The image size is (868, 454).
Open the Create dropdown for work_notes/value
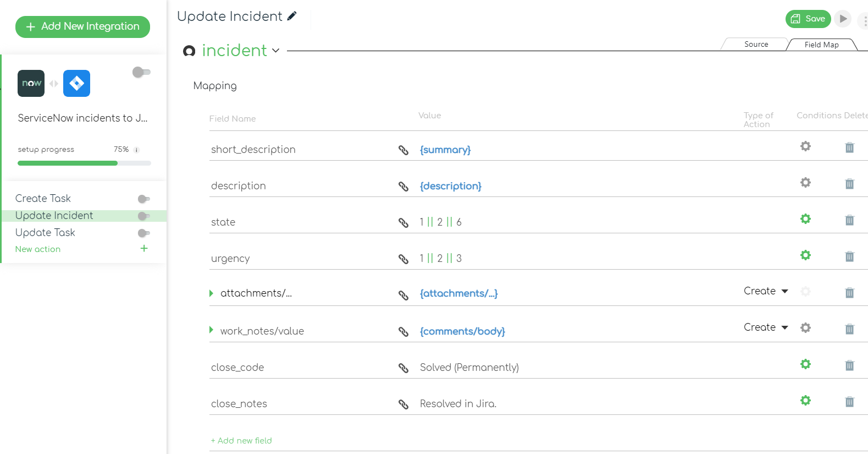766,327
